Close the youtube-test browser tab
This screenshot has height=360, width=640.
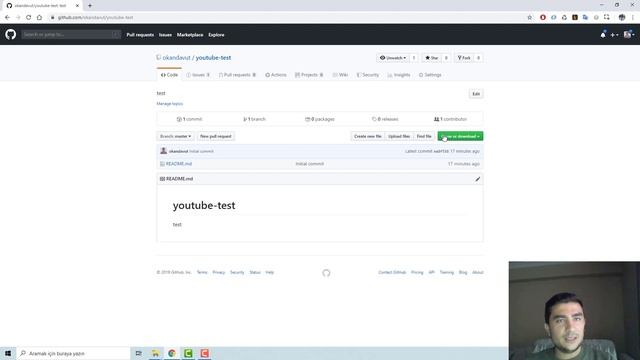pos(77,6)
